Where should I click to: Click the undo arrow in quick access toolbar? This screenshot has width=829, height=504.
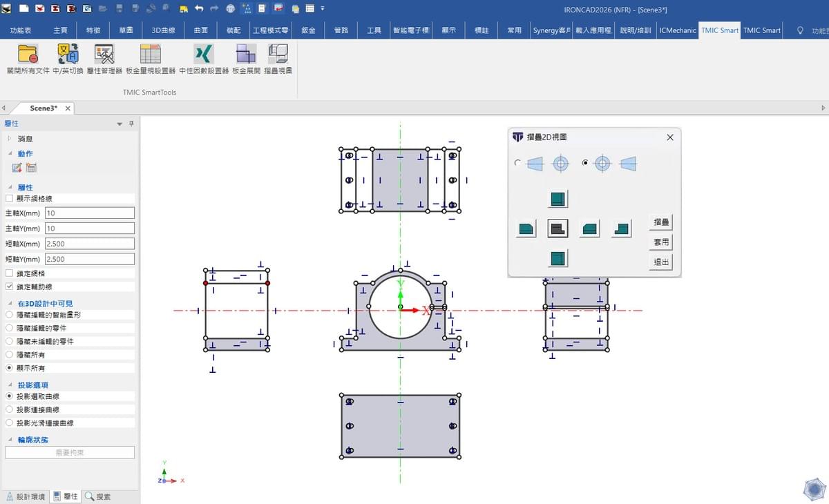199,9
